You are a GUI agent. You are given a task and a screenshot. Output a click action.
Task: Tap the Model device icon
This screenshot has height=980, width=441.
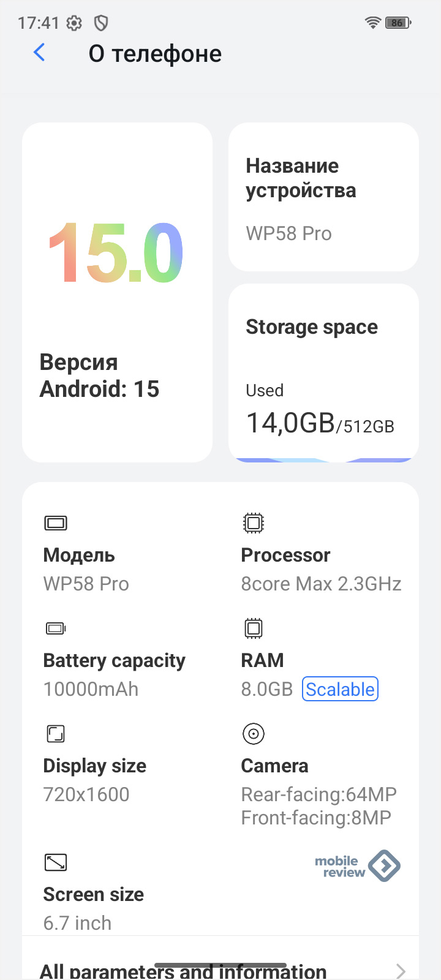coord(56,523)
